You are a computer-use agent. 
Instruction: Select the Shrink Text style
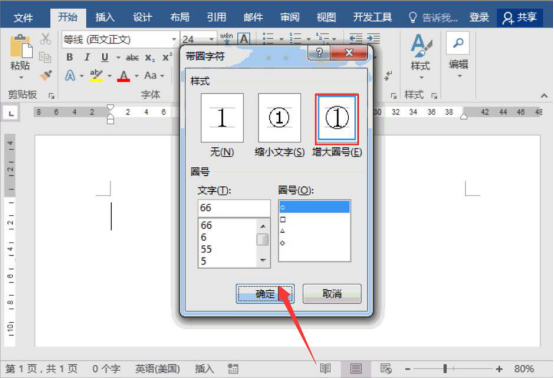pos(279,118)
